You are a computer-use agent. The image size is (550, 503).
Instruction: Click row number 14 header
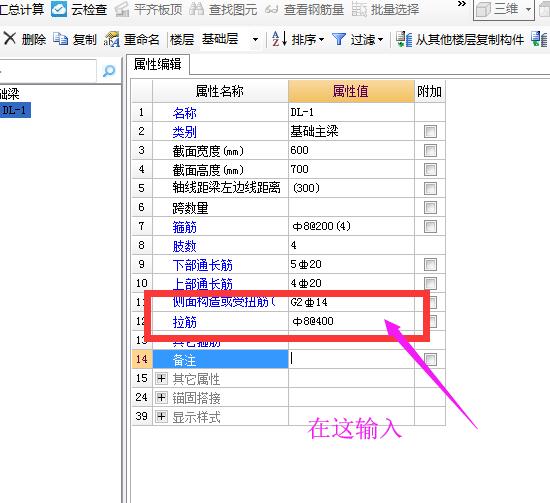[142, 359]
